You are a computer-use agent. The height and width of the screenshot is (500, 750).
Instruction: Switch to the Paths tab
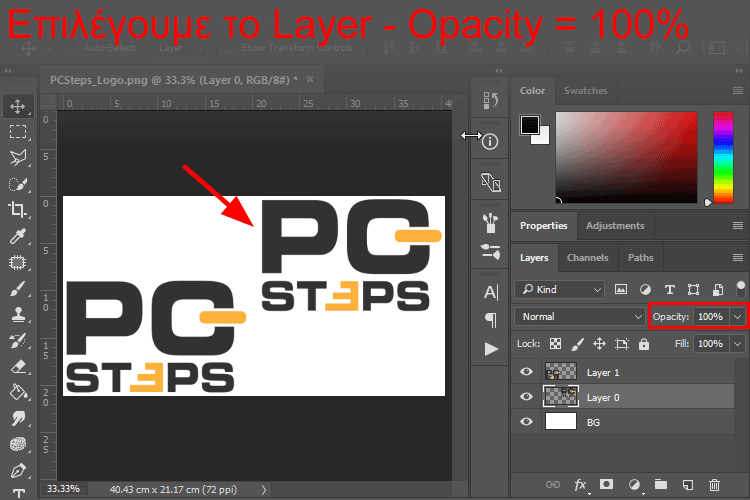pos(640,257)
